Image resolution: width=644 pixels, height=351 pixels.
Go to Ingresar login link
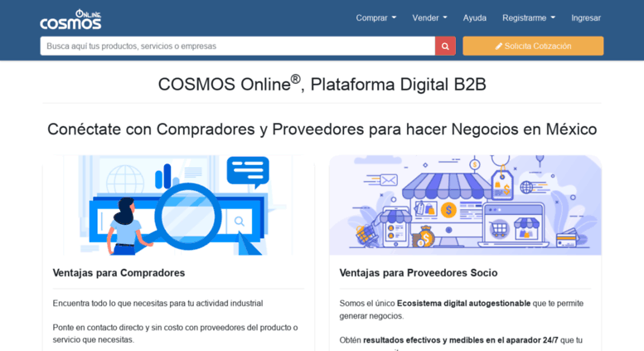tap(586, 18)
